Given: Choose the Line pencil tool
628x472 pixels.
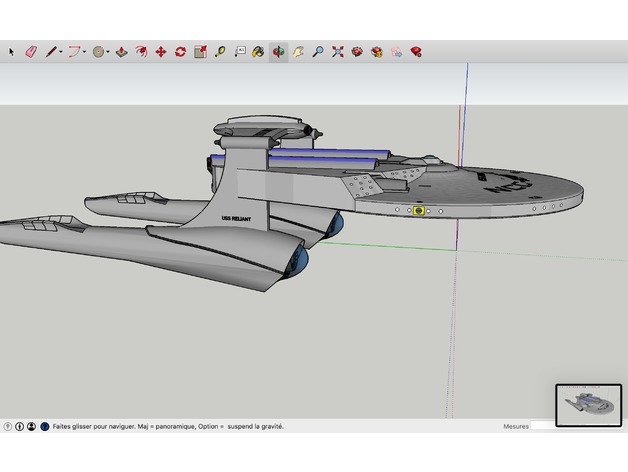Looking at the screenshot, I should tap(50, 51).
